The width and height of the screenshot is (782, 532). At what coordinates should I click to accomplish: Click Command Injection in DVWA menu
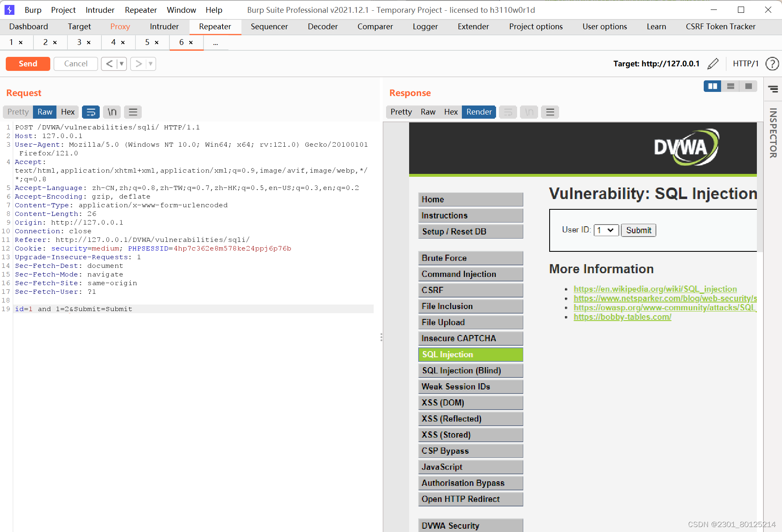471,274
